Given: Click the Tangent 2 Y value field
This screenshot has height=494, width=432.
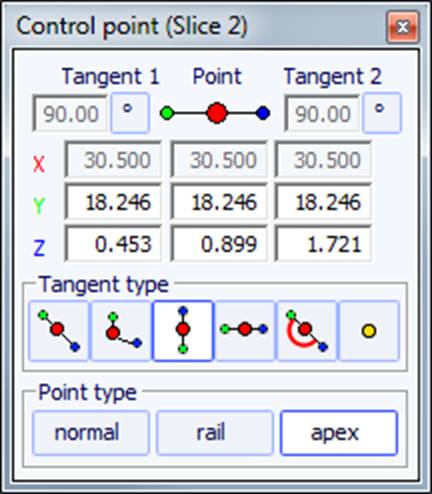Looking at the screenshot, I should (x=323, y=202).
